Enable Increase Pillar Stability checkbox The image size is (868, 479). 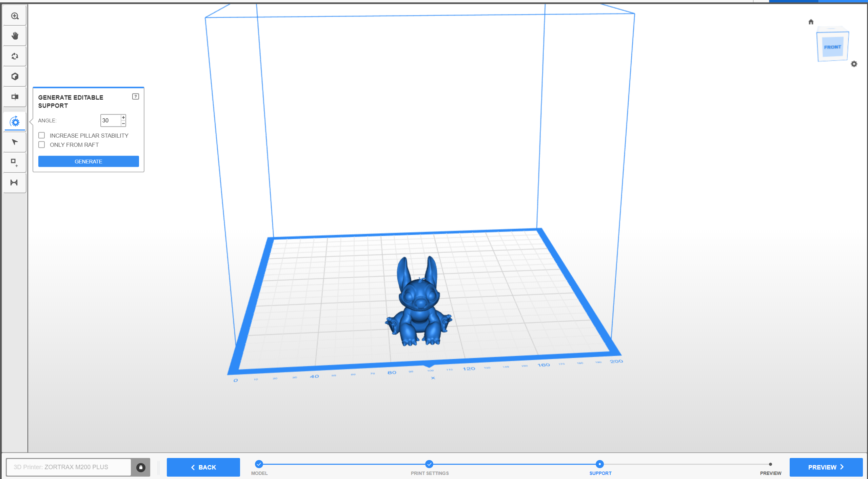pos(42,136)
